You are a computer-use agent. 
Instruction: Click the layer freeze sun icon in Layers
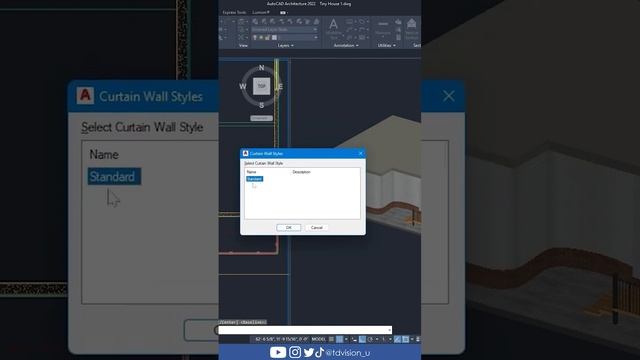261,37
